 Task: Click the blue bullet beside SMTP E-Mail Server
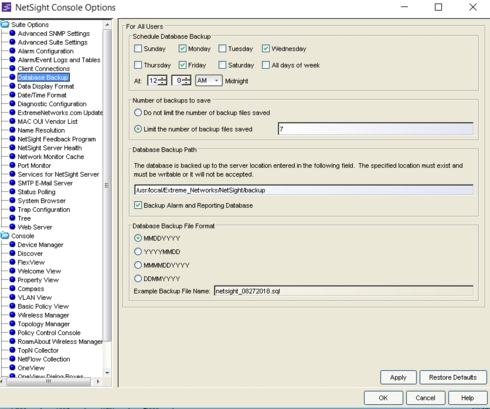click(12, 183)
